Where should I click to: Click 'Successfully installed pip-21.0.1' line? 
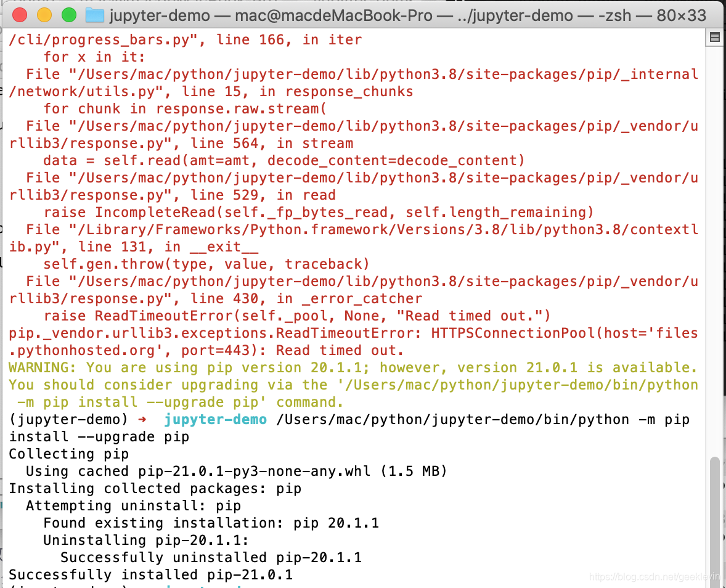[x=151, y=574]
